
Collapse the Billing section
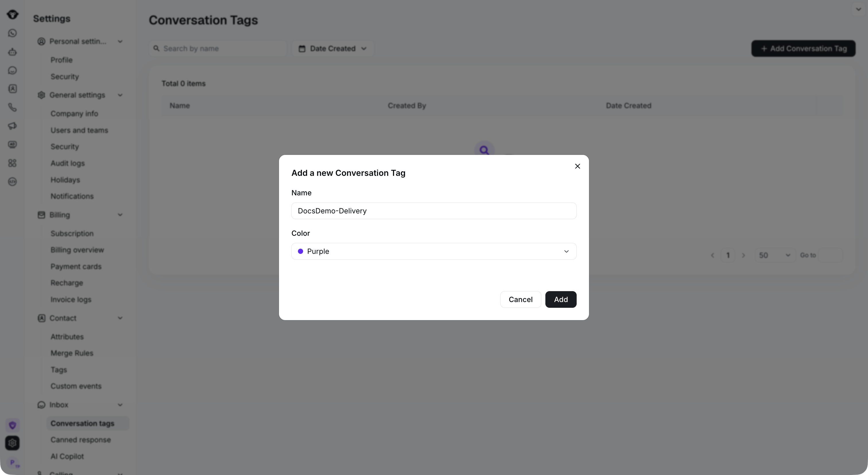pos(120,215)
